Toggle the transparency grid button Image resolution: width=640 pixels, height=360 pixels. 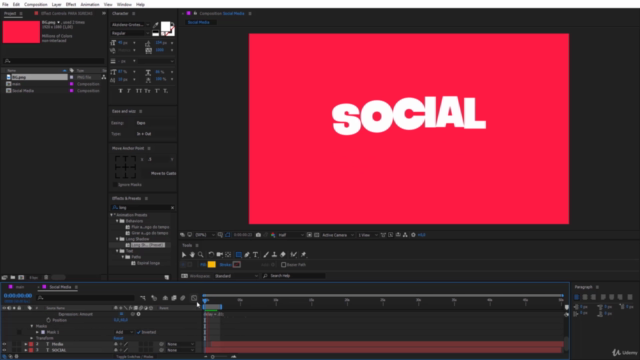click(x=317, y=235)
